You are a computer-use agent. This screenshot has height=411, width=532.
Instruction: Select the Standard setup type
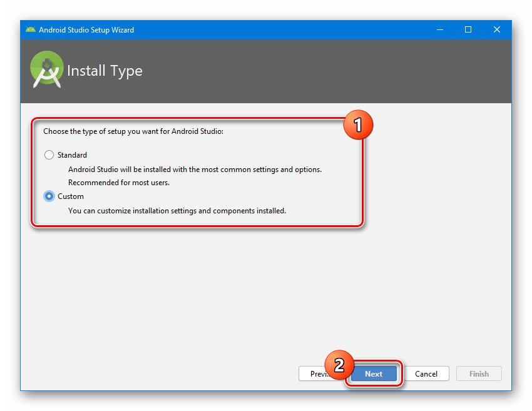click(49, 155)
